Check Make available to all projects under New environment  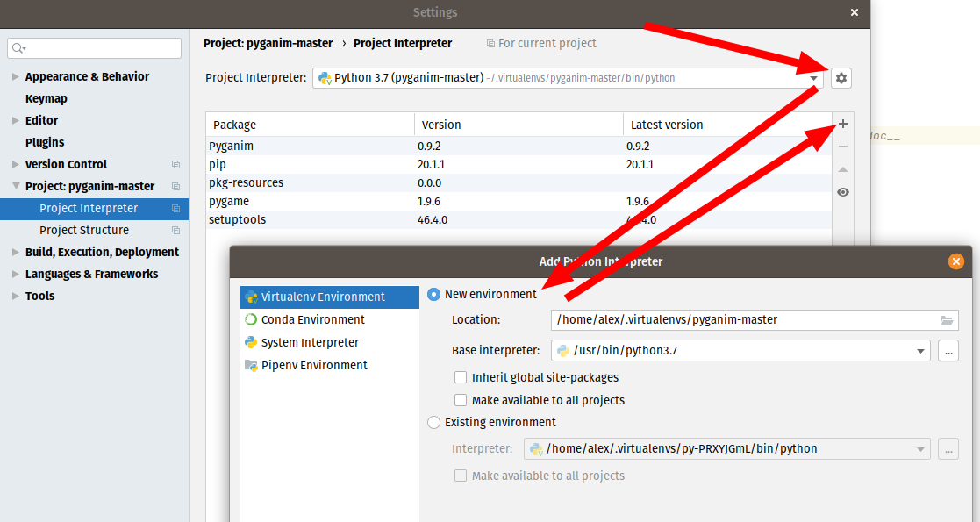coord(461,400)
